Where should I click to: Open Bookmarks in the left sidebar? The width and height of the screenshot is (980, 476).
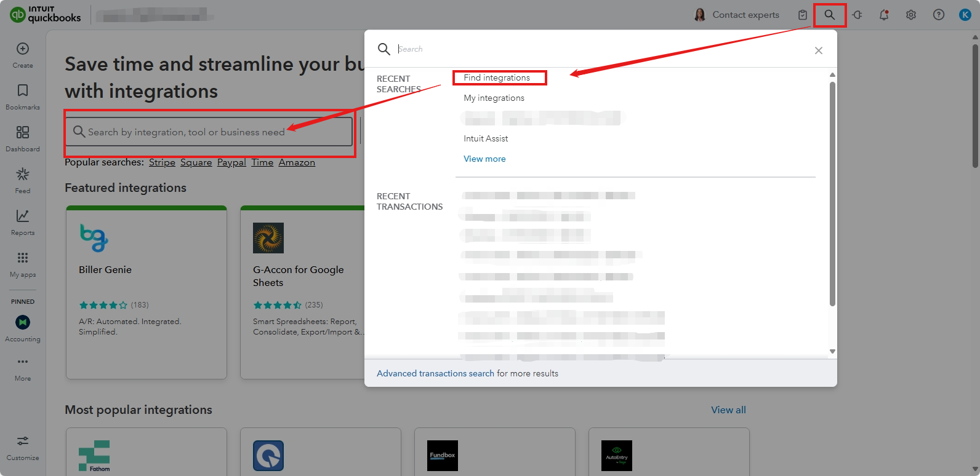coord(23,97)
